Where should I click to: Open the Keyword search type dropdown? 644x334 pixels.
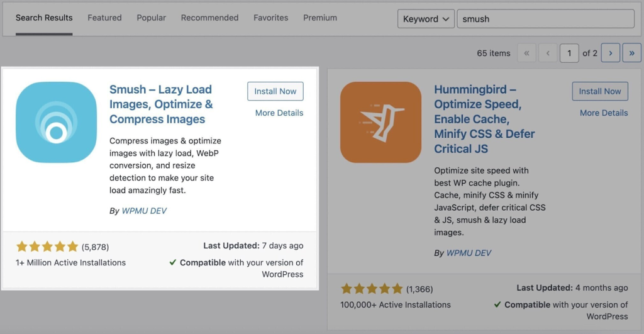[425, 19]
